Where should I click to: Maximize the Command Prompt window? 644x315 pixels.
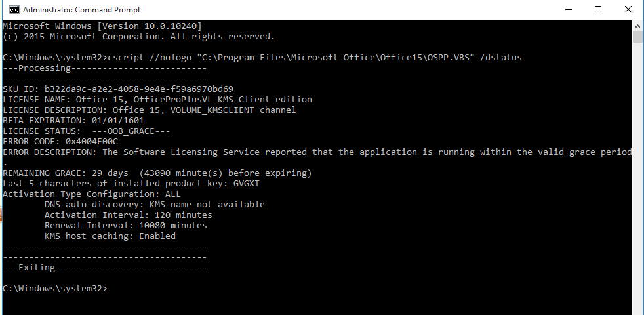[x=598, y=9]
